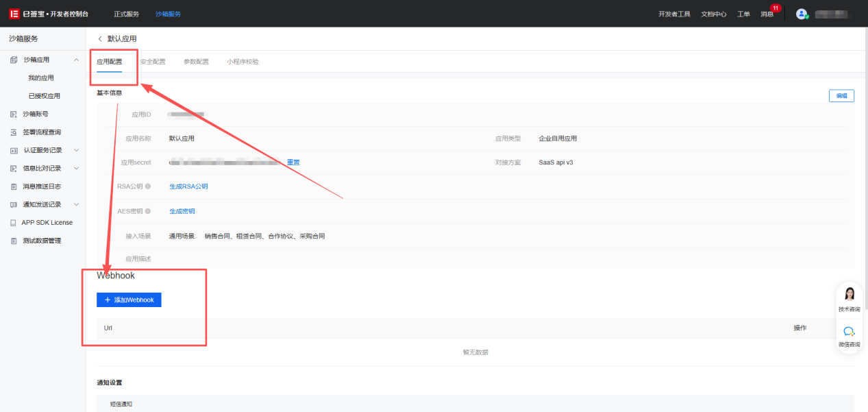Click the 测试数据管理 sidebar icon
The width and height of the screenshot is (868, 412).
pos(14,241)
